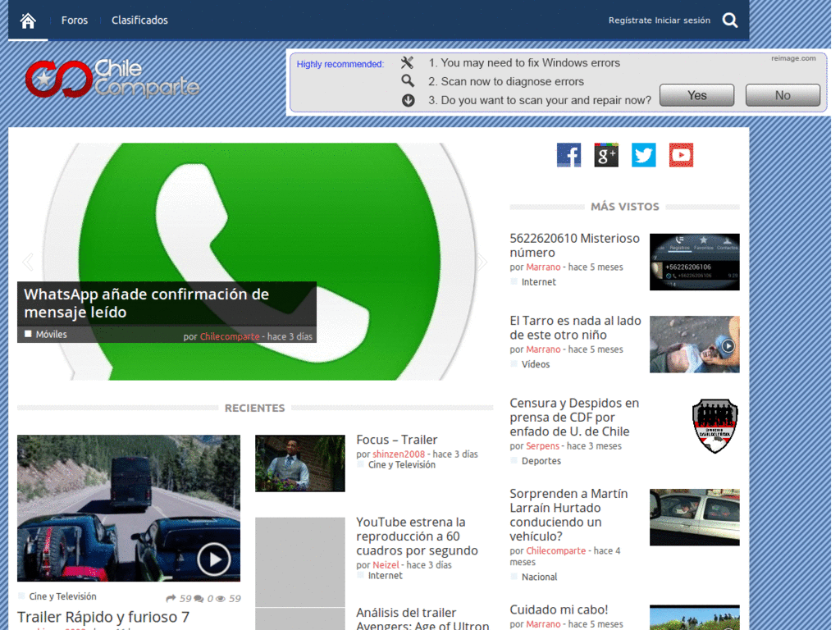Click the gray placeholder thumbnail for YouTube article
This screenshot has height=630, width=840.
300,562
